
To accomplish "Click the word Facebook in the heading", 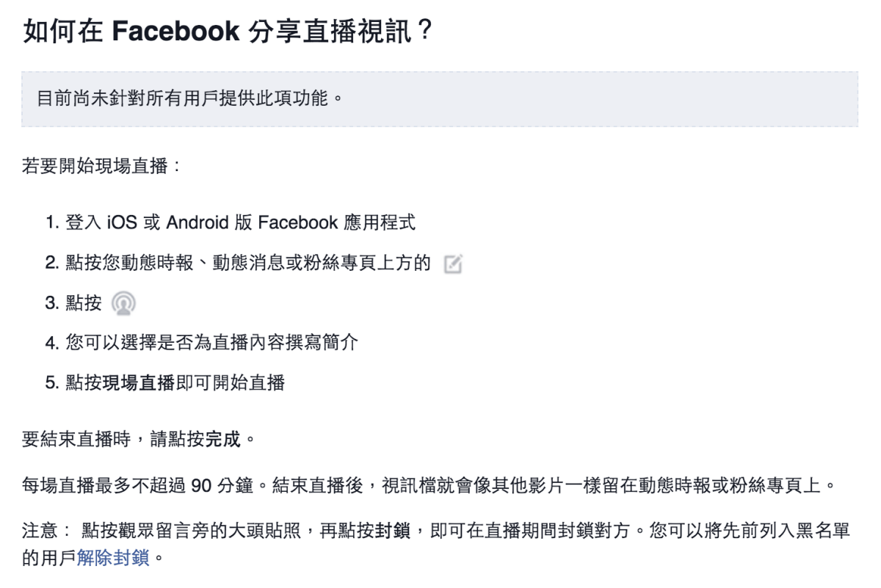I will 175,32.
